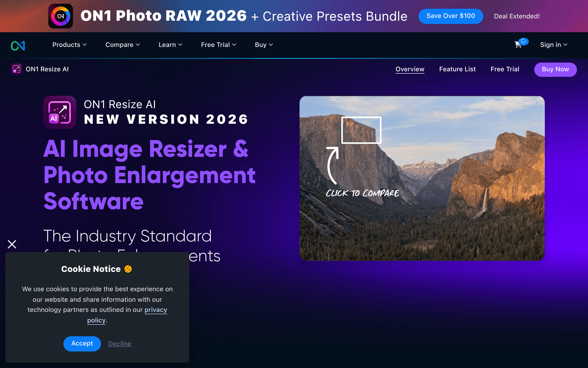Decline cookies in the Cookie Notice
This screenshot has height=368, width=588.
[120, 343]
